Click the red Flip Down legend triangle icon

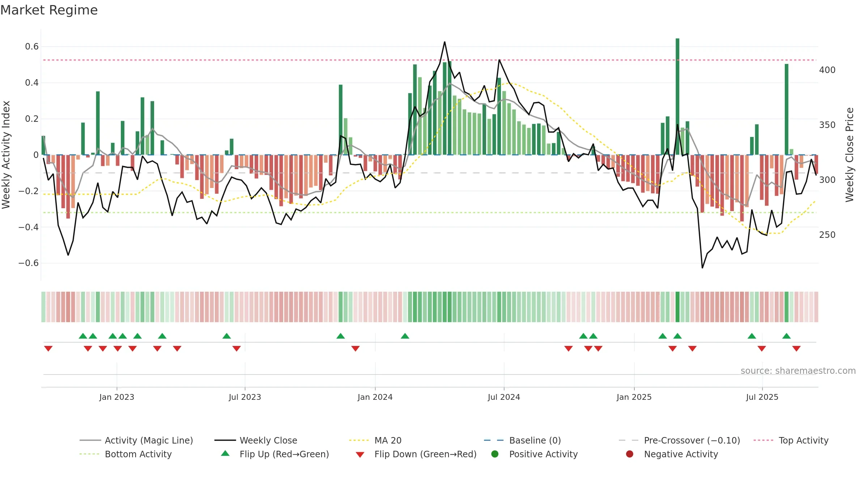coord(360,455)
